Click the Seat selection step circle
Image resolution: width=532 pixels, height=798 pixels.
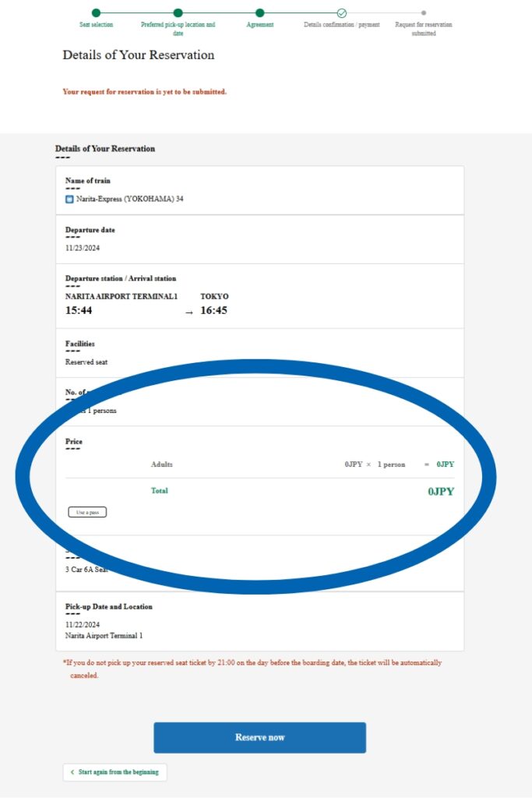click(x=96, y=12)
